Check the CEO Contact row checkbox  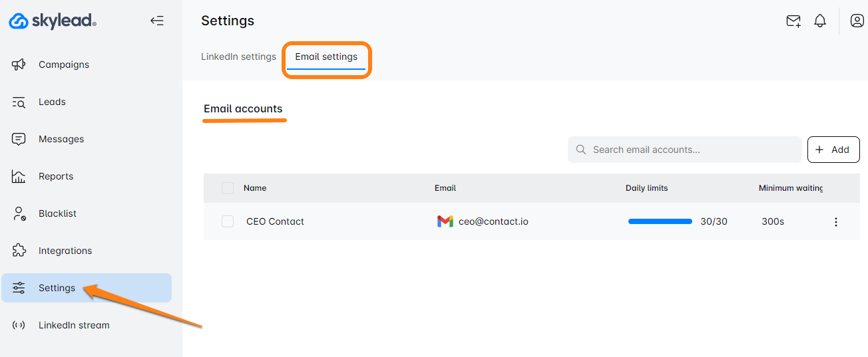click(x=228, y=221)
